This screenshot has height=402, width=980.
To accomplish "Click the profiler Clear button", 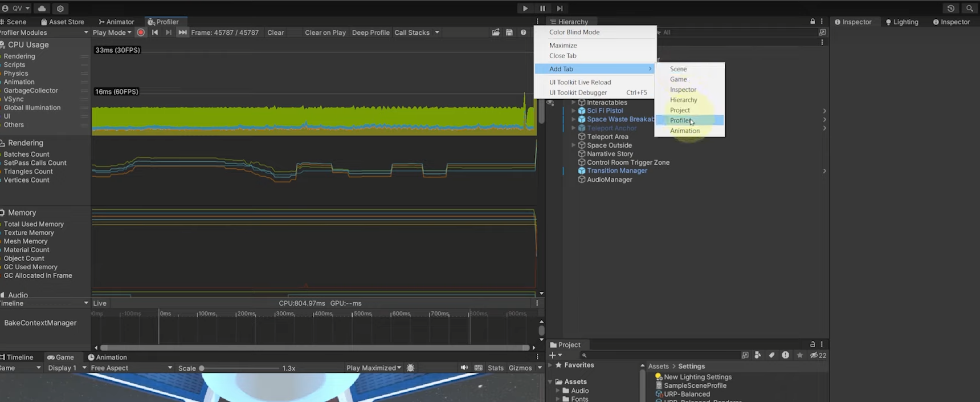I will click(x=276, y=33).
